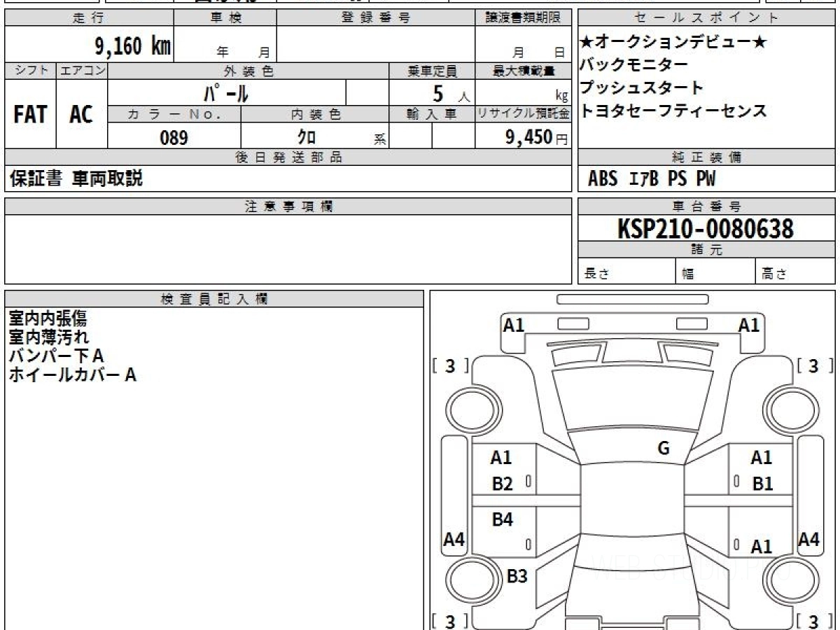This screenshot has width=840, height=630.
Task: Click the セールスポイント header
Action: 706,18
